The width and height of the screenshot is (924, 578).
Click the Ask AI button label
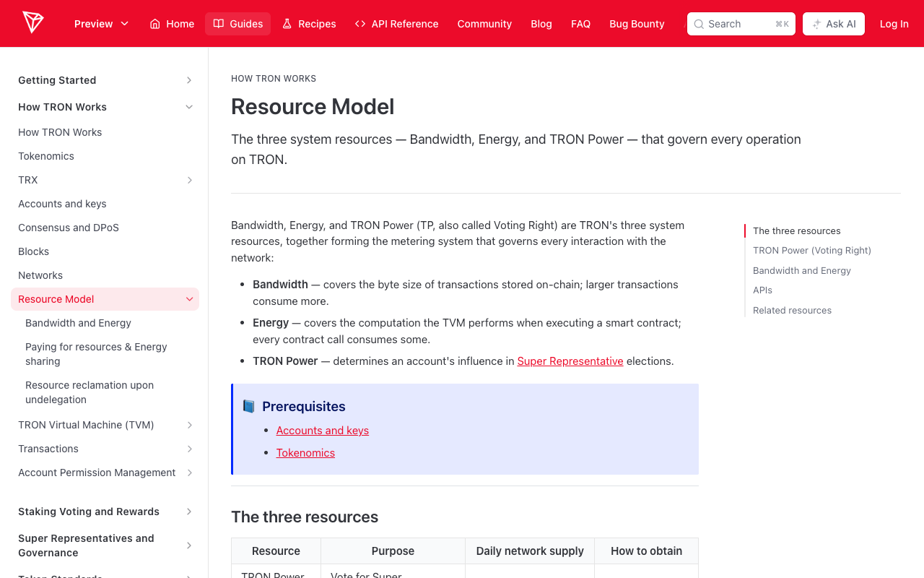click(x=841, y=24)
